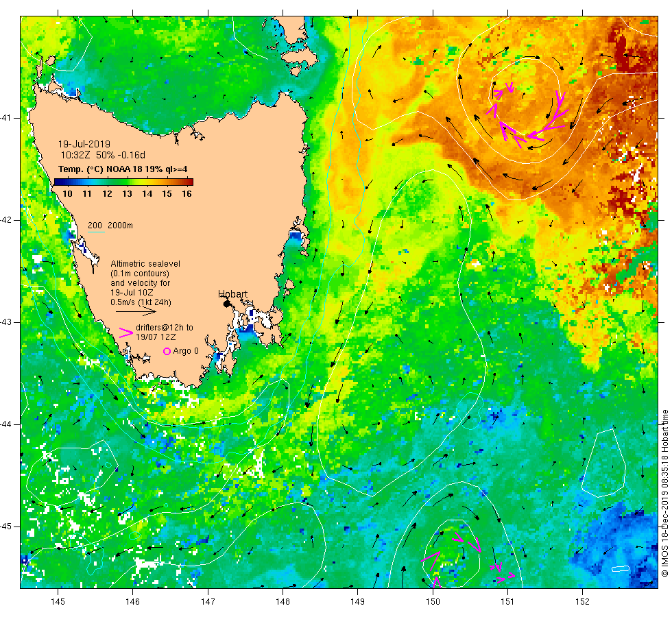Click the '19/07 12Z' legend text
The image size is (672, 617).
pyautogui.click(x=156, y=337)
